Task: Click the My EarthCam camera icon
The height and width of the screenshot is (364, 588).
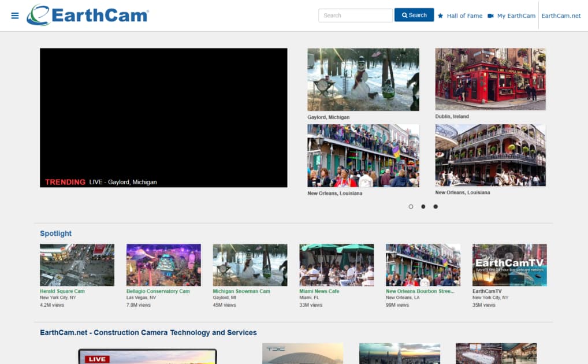Action: point(490,16)
